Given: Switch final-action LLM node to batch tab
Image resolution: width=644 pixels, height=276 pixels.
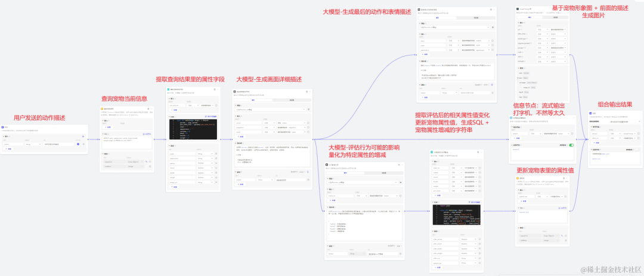Looking at the screenshot, I should click(476, 18).
